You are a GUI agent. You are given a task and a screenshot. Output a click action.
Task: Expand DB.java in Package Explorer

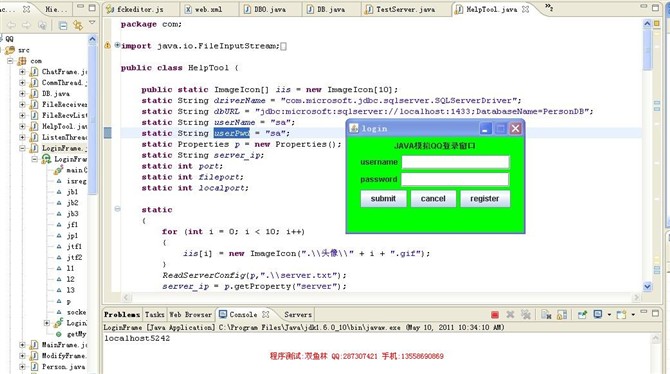tap(22, 94)
